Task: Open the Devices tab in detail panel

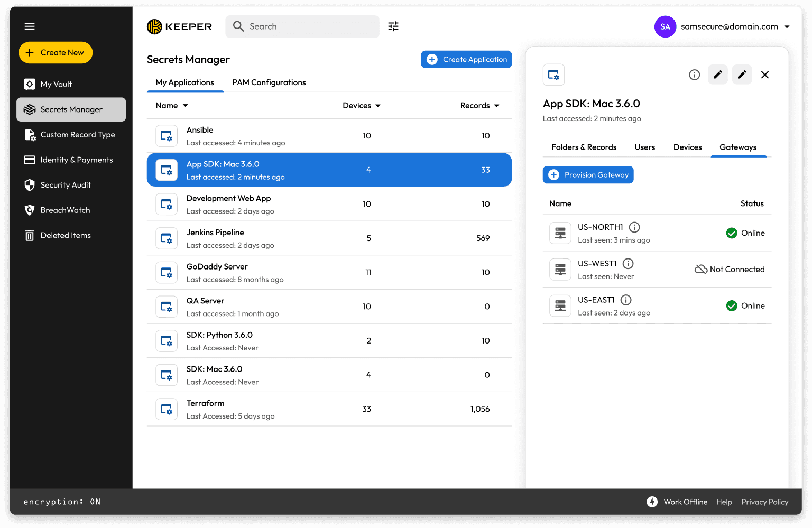Action: tap(688, 147)
